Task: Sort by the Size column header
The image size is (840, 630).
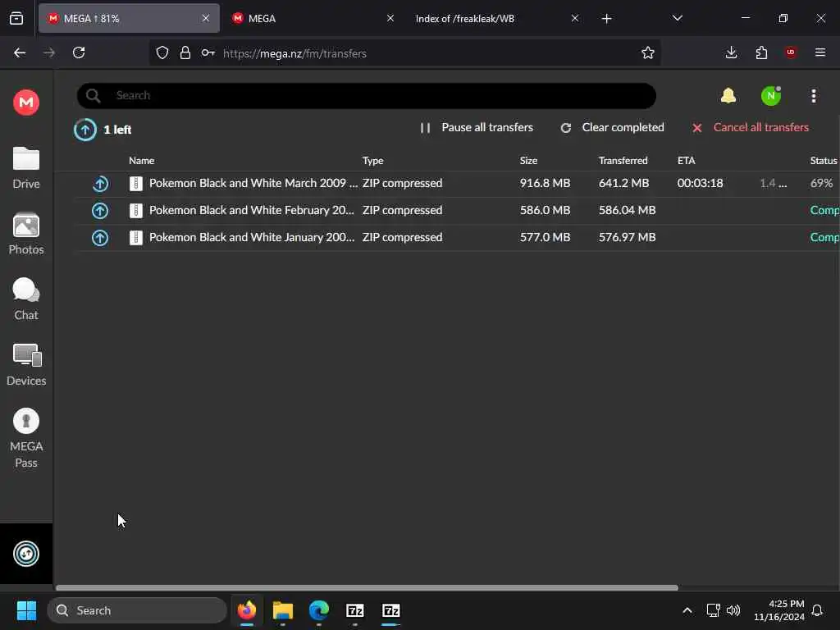Action: (x=528, y=160)
